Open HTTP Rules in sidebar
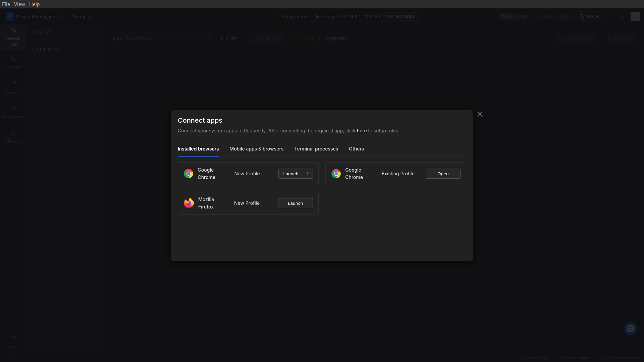 13,62
